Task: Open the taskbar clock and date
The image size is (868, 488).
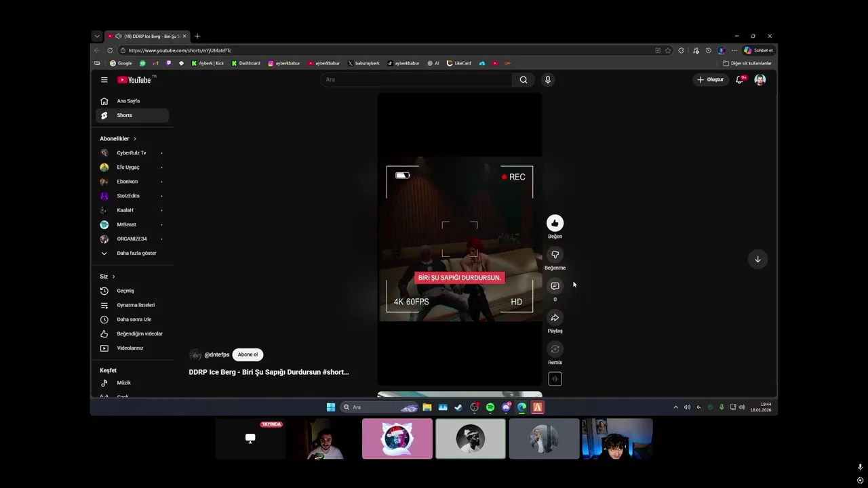Action: pyautogui.click(x=761, y=407)
